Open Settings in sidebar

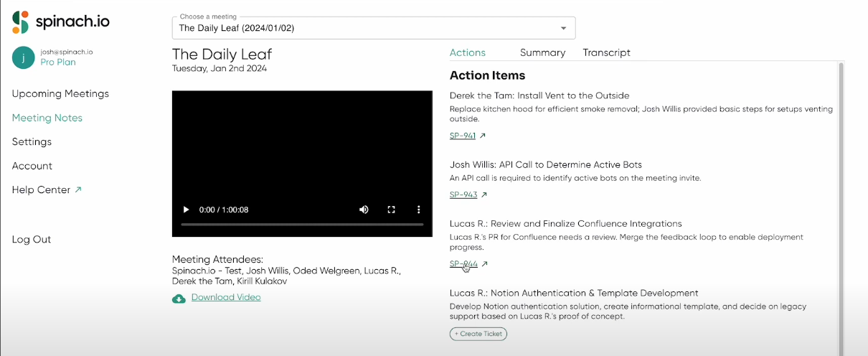coord(32,141)
